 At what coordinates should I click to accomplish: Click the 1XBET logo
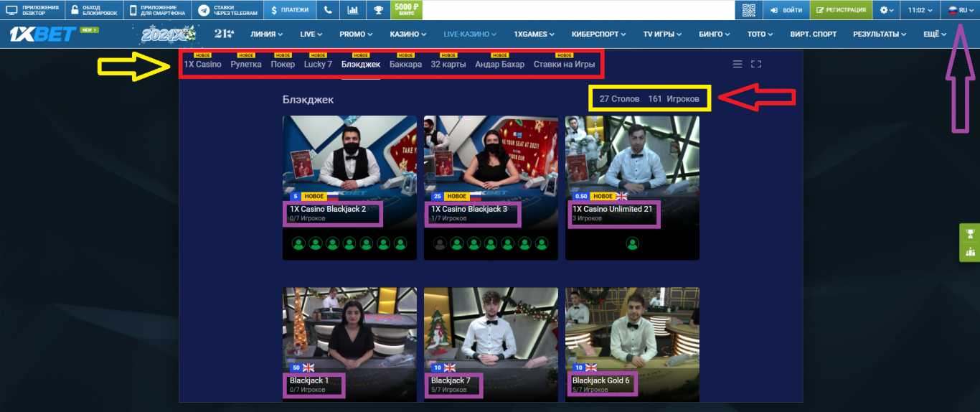coord(43,34)
